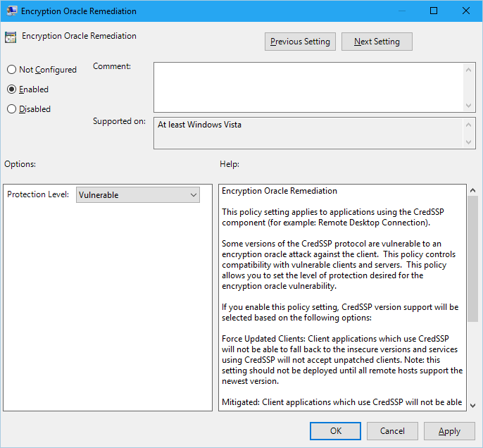The image size is (483, 448).
Task: Click the Help pane scroll down arrow
Action: pos(473,406)
